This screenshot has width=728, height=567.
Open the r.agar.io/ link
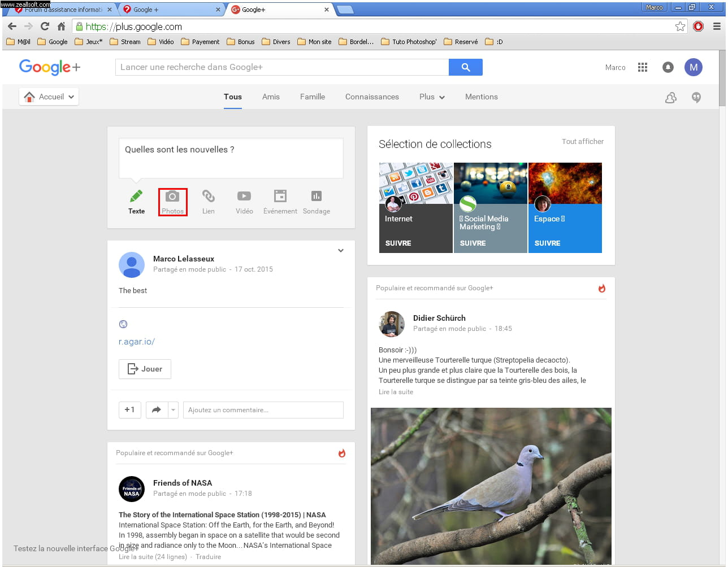pos(137,342)
